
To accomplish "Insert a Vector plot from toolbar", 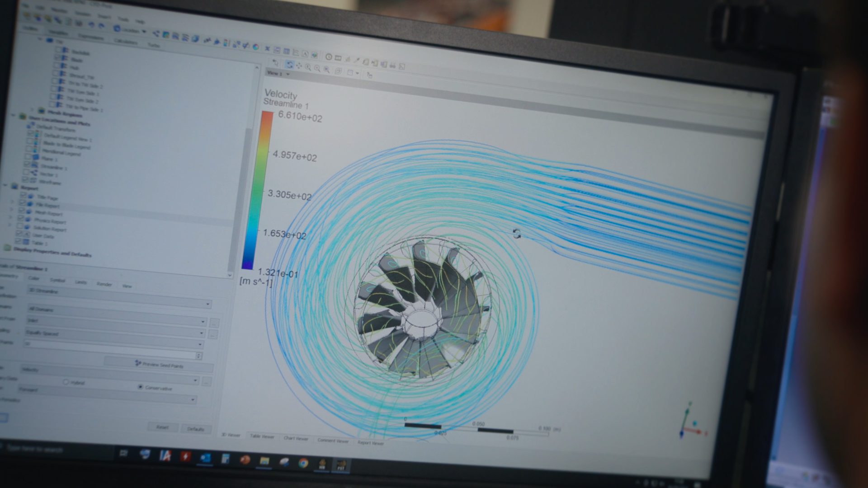I will [156, 33].
